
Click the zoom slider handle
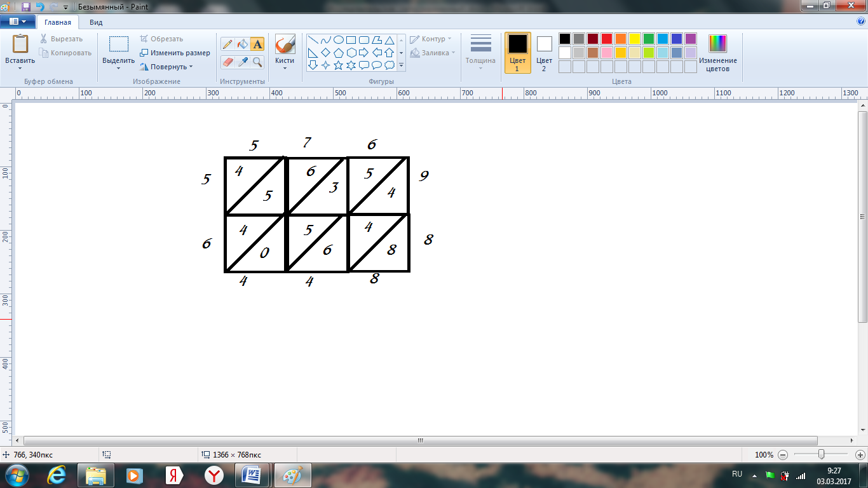[x=821, y=455]
